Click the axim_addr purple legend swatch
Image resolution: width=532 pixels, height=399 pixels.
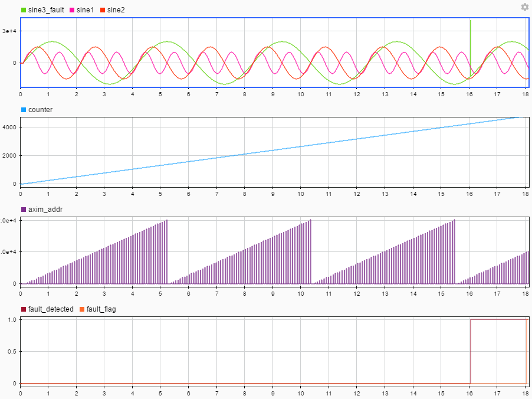point(24,209)
